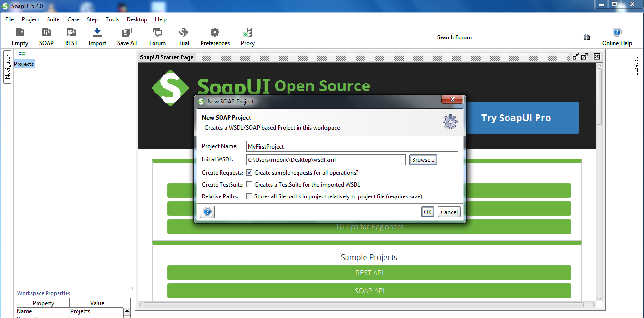Uncheck 'Create sample requests for all operations'

(249, 172)
